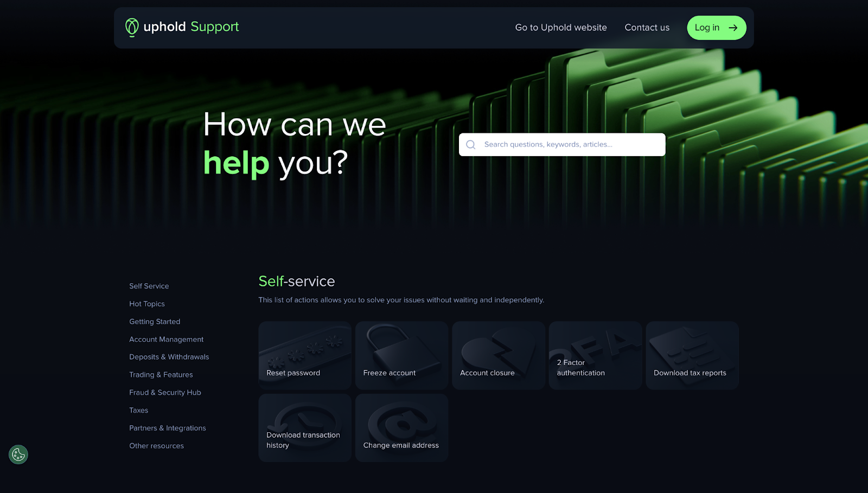Open the Account closure card

coord(499,355)
